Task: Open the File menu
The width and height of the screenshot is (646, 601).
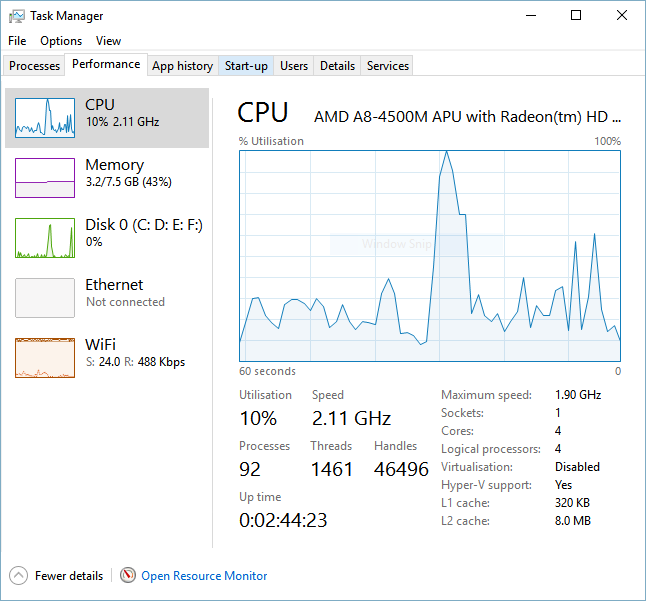Action: [x=17, y=41]
